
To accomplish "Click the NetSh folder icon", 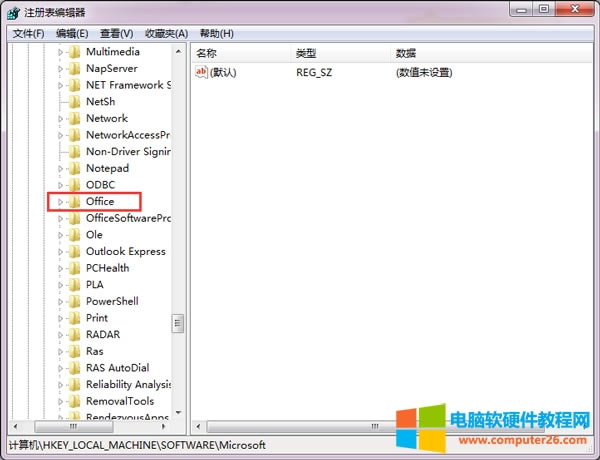I will point(75,102).
